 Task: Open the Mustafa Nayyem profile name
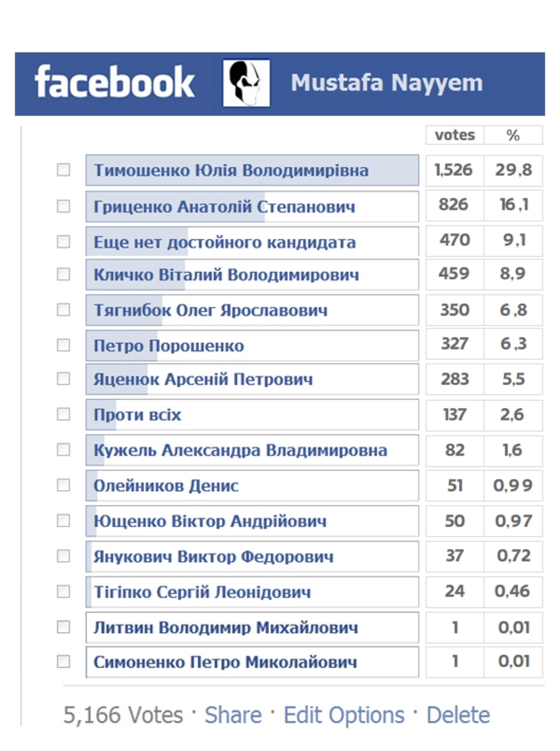point(387,83)
